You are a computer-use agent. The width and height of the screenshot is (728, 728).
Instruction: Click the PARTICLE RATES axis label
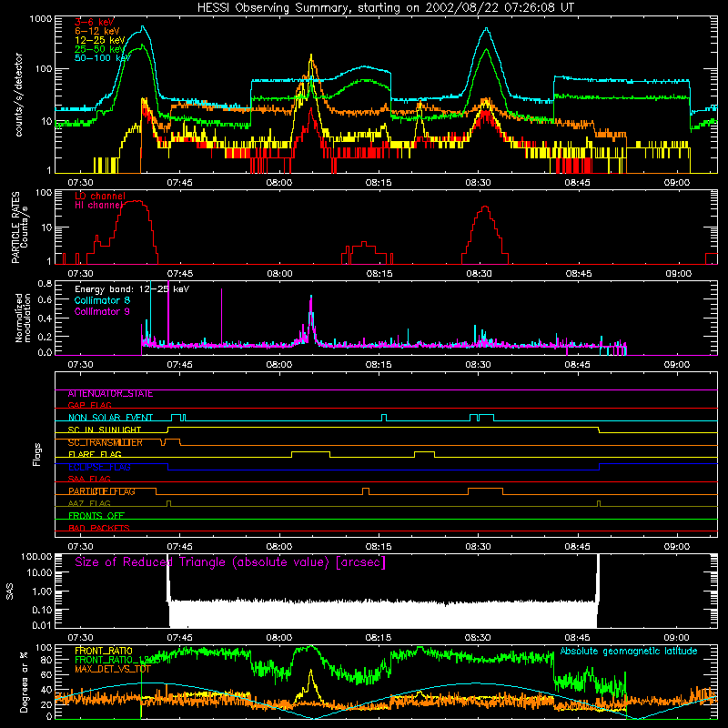[15, 227]
